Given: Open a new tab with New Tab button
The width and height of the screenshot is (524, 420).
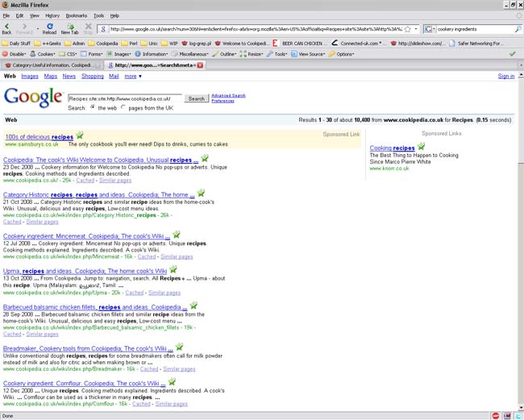Looking at the screenshot, I should click(x=68, y=27).
